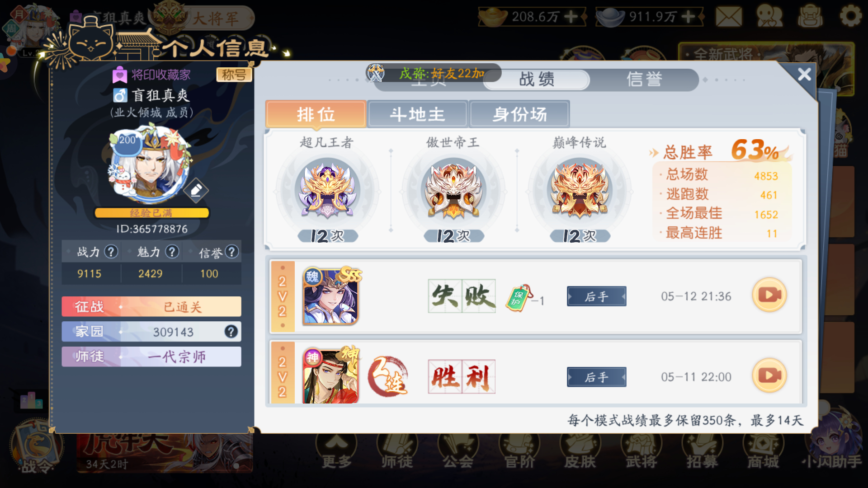The height and width of the screenshot is (488, 868).
Task: Open the 家园 help question mark
Action: click(x=231, y=332)
